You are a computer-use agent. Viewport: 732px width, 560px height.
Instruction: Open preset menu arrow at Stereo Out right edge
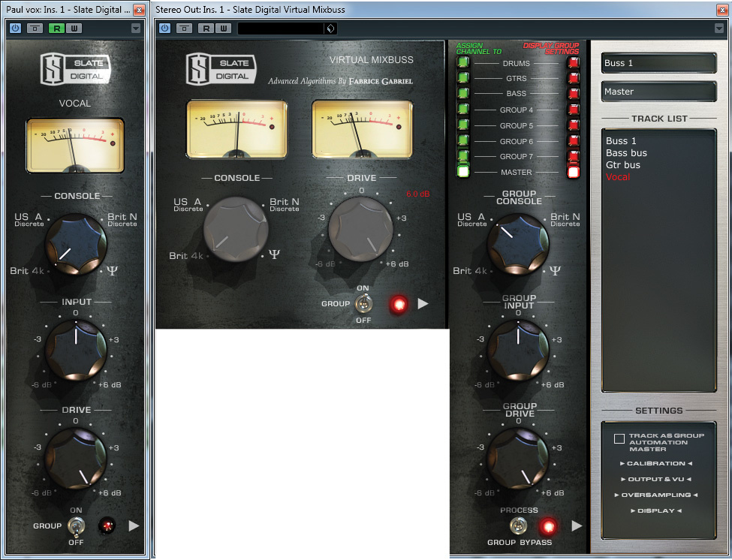tap(719, 29)
